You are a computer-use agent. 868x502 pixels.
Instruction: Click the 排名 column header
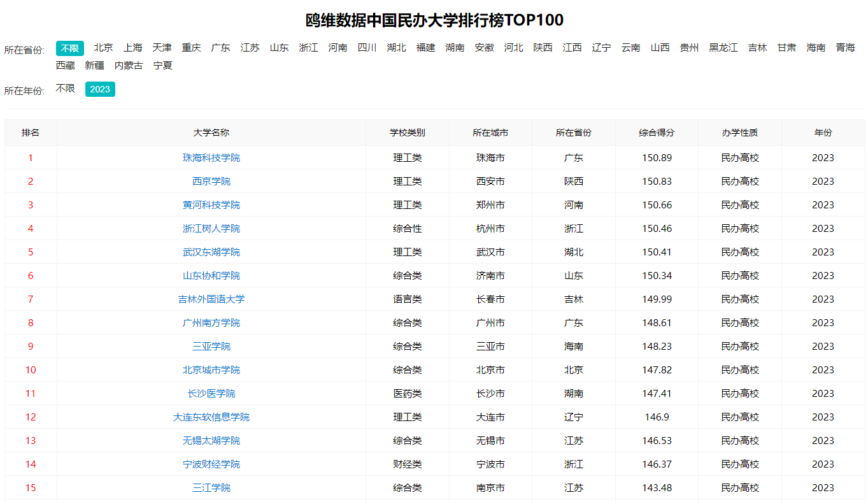click(31, 133)
